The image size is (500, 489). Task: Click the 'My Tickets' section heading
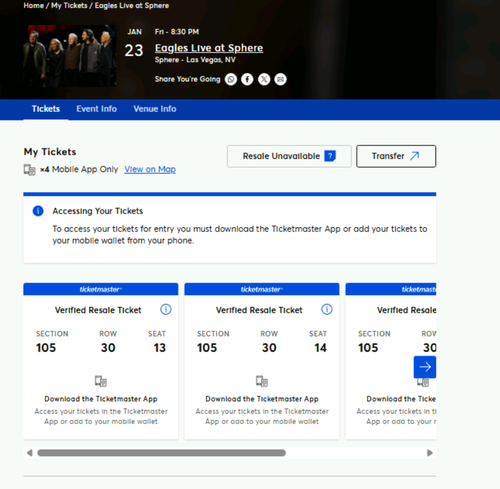(x=50, y=152)
